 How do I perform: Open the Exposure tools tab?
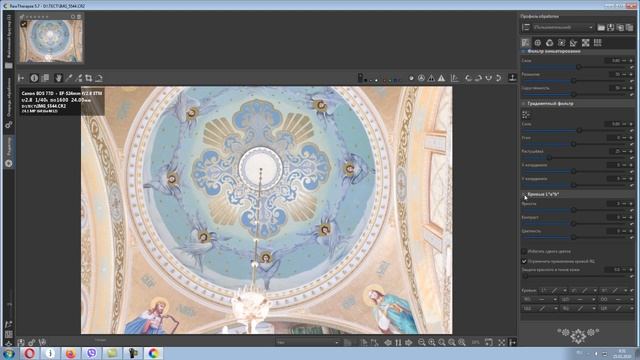click(526, 43)
